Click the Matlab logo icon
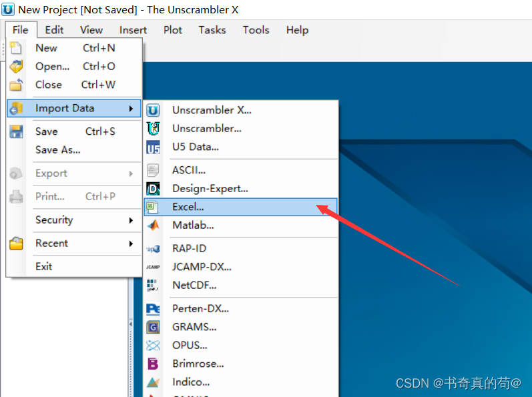Viewport: 532px width, 397px height. (x=153, y=226)
